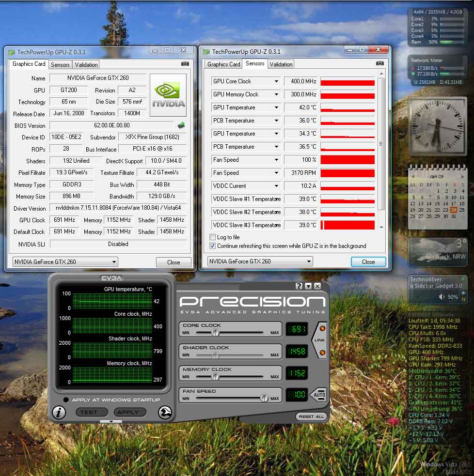The height and width of the screenshot is (476, 474).
Task: Click the Fan Speed value display 100
Action: pos(297,395)
